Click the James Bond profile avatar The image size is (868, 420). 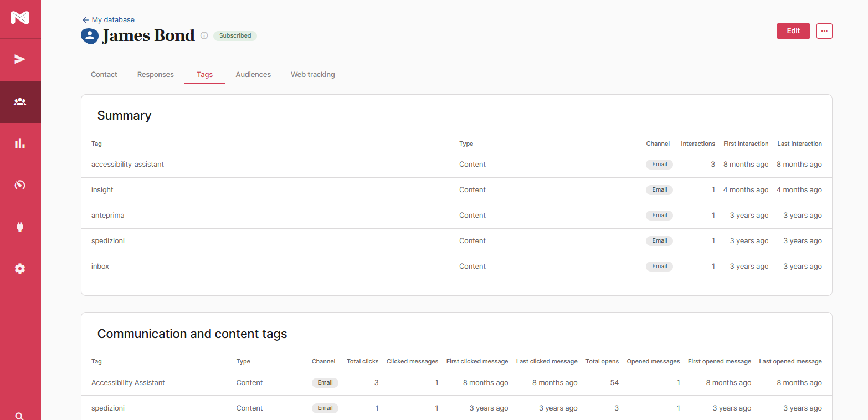pyautogui.click(x=89, y=35)
